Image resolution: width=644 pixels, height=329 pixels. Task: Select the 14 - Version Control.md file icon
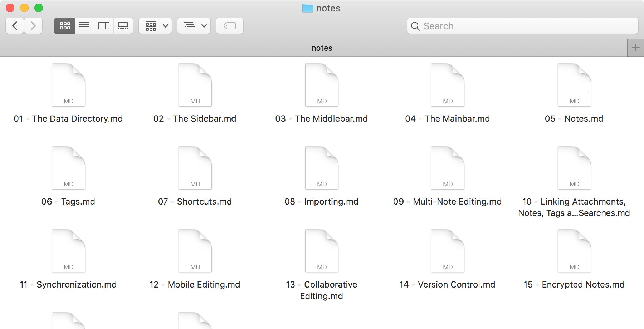coord(447,250)
